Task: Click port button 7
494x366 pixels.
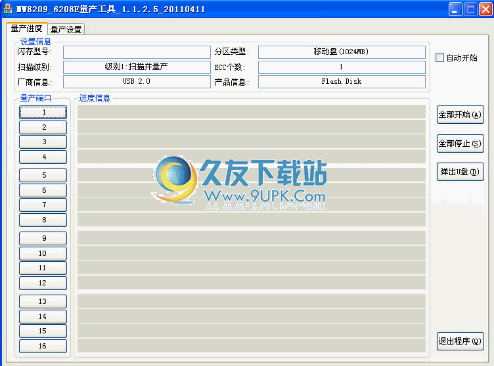Action: tap(43, 205)
